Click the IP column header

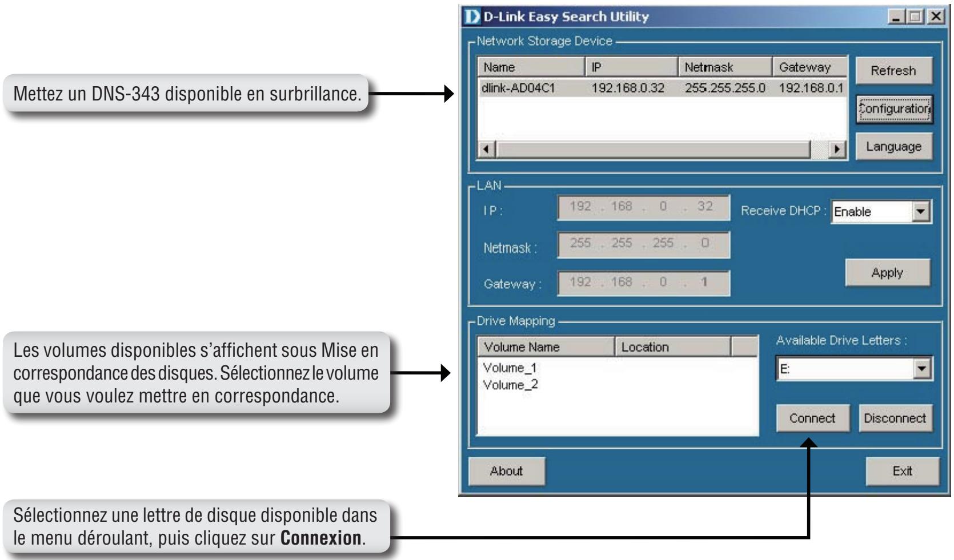coord(631,67)
